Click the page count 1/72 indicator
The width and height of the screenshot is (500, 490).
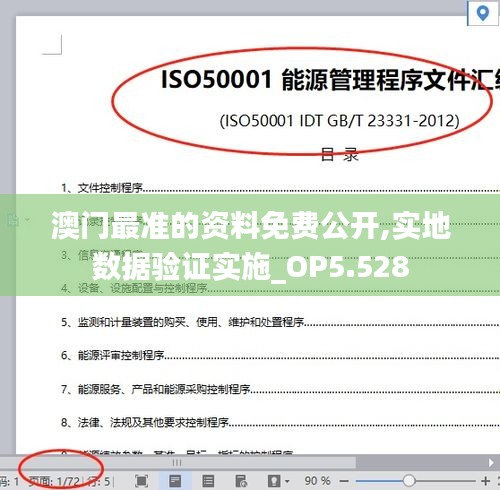click(54, 481)
